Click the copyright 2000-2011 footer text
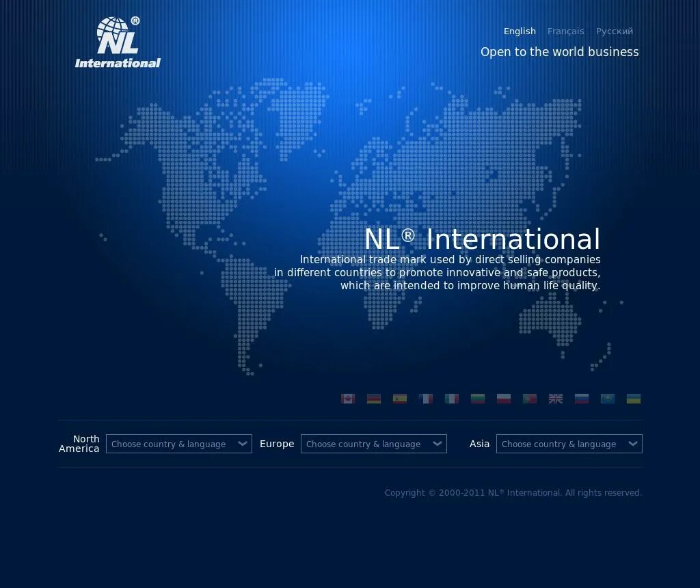Viewport: 700px width, 588px height. [x=513, y=492]
